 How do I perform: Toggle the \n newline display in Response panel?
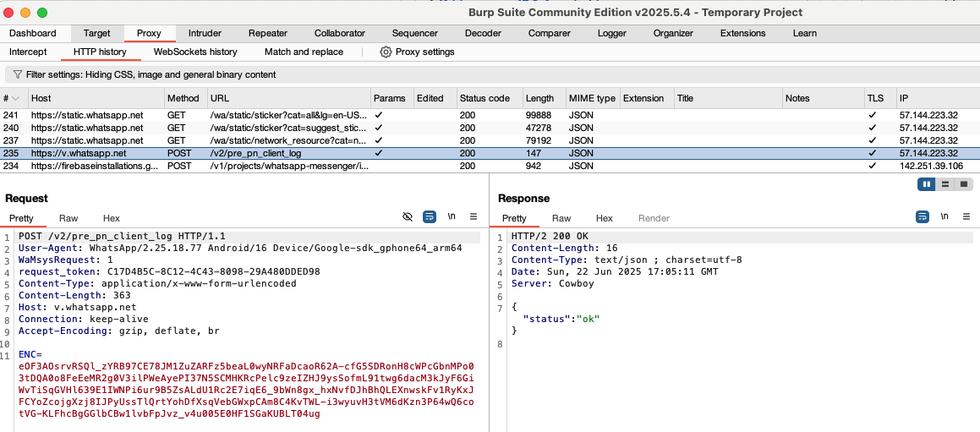coord(944,216)
